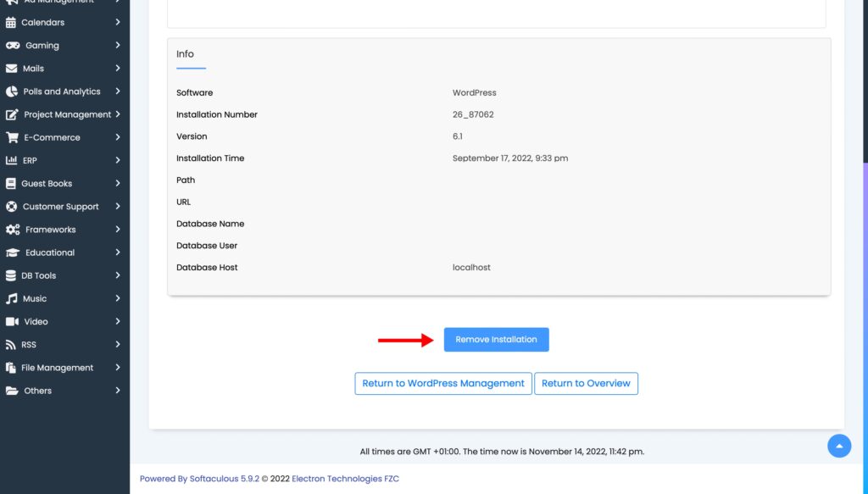Image resolution: width=868 pixels, height=494 pixels.
Task: Click the Music note icon
Action: 12,299
